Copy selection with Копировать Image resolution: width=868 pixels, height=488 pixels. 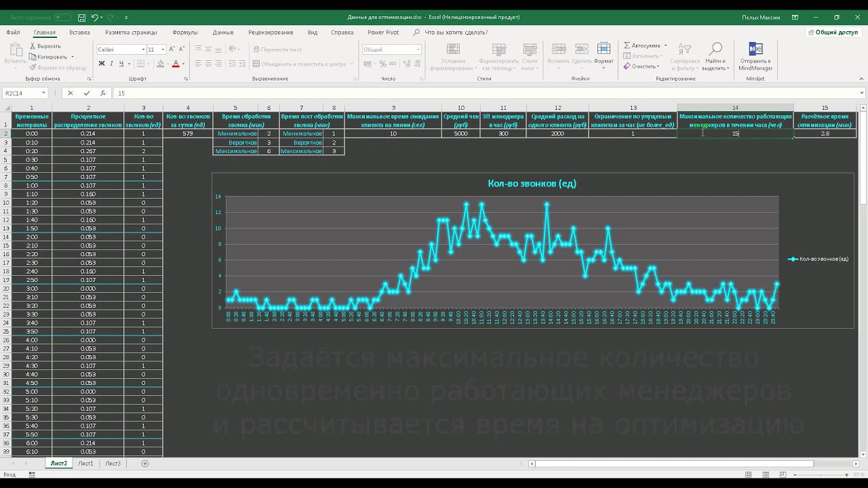click(48, 57)
